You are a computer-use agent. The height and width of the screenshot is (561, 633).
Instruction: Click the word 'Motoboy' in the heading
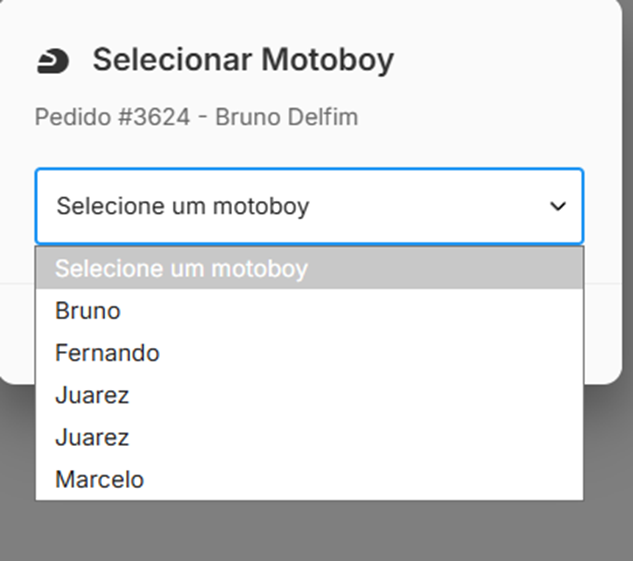(x=328, y=60)
